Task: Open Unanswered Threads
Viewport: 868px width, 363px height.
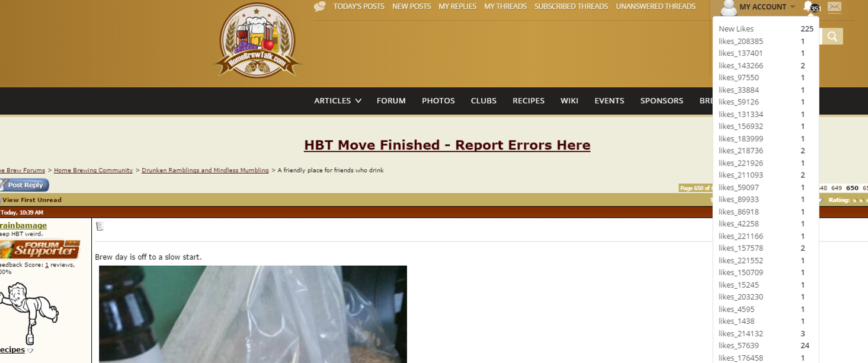Action: click(x=655, y=7)
